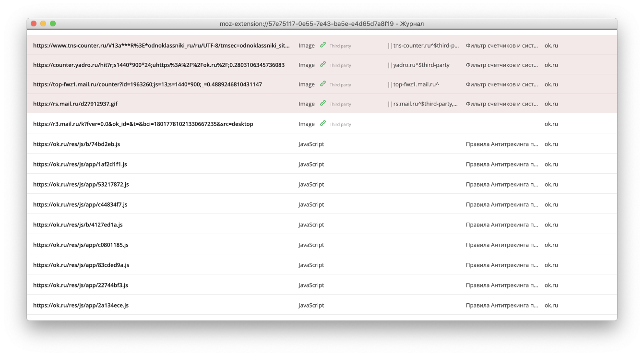Click the link icon on the rs.mail.ru gif row

322,104
